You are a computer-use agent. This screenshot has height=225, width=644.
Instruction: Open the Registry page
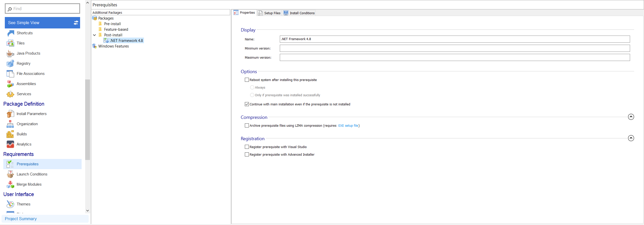[24, 63]
